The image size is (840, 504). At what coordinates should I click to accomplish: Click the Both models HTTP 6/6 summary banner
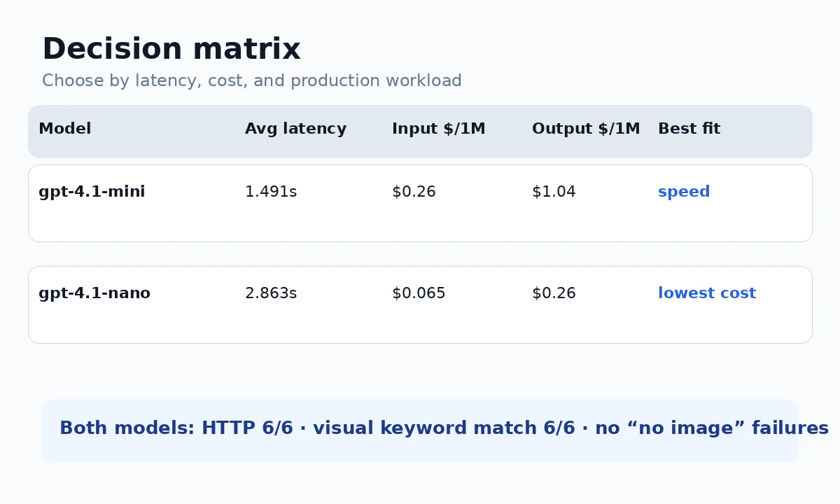[420, 430]
